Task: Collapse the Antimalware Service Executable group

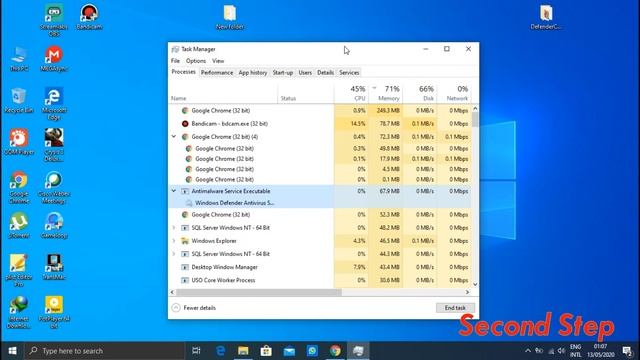Action: [x=174, y=191]
